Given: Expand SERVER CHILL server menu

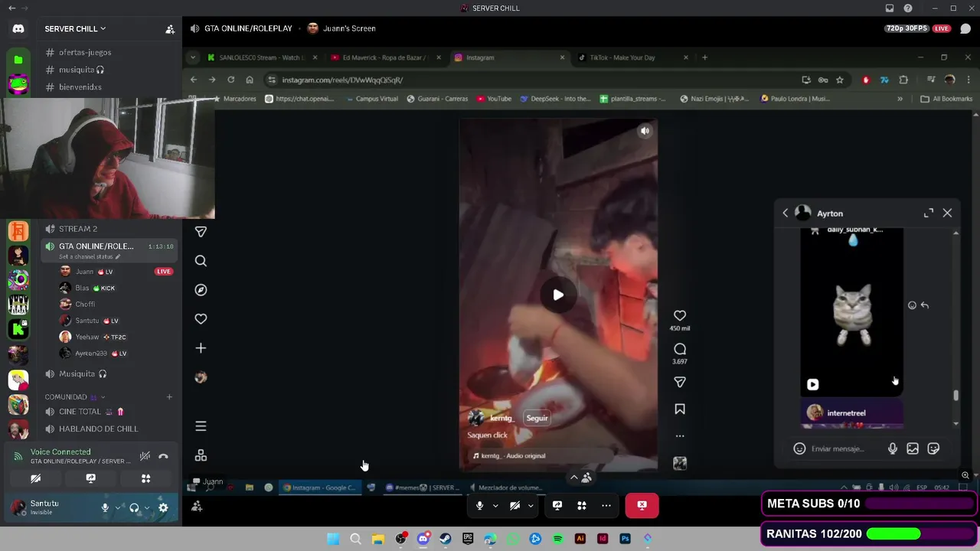Looking at the screenshot, I should point(75,29).
